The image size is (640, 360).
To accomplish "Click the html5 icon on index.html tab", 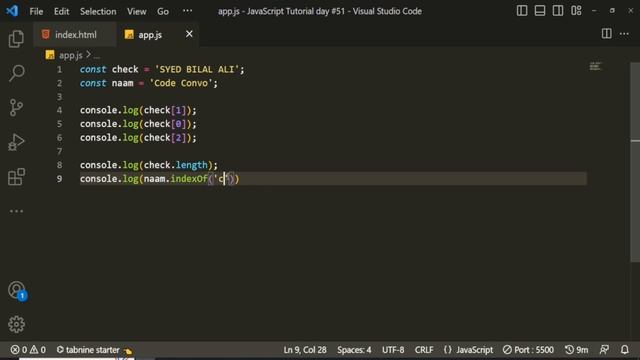I will [46, 34].
